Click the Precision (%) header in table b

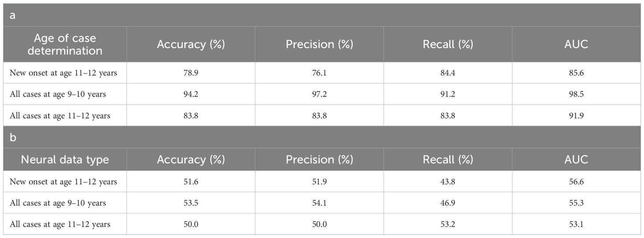319,159
